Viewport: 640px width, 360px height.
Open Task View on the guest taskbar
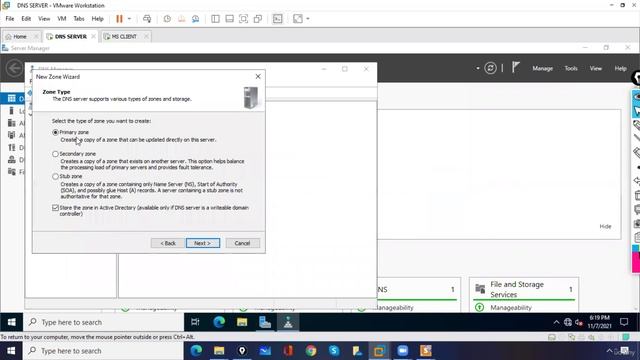(x=195, y=322)
